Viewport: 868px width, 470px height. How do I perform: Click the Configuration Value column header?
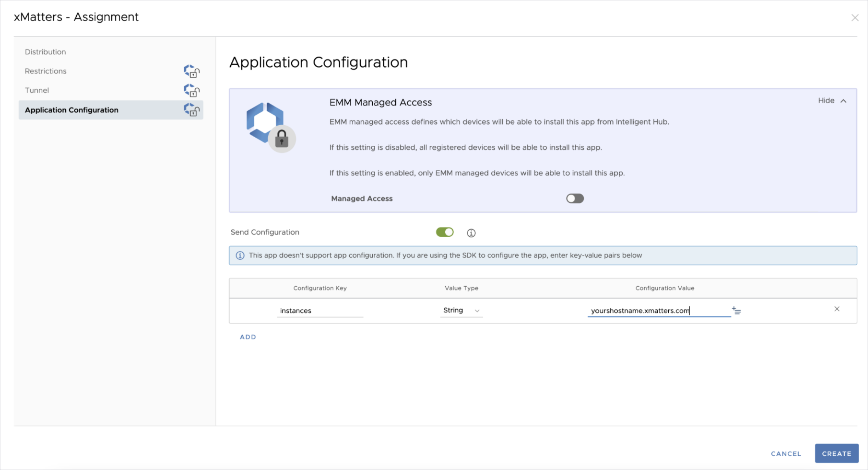665,288
